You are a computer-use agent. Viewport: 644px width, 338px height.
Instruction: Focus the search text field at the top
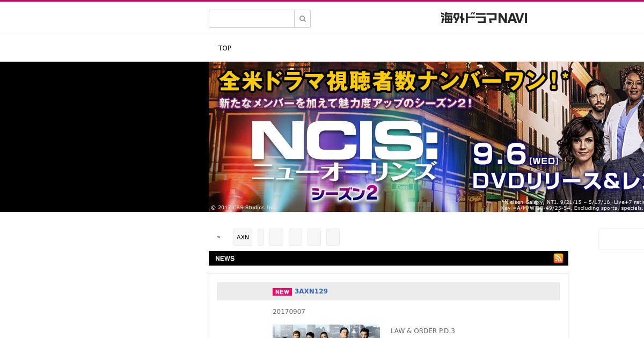(252, 19)
